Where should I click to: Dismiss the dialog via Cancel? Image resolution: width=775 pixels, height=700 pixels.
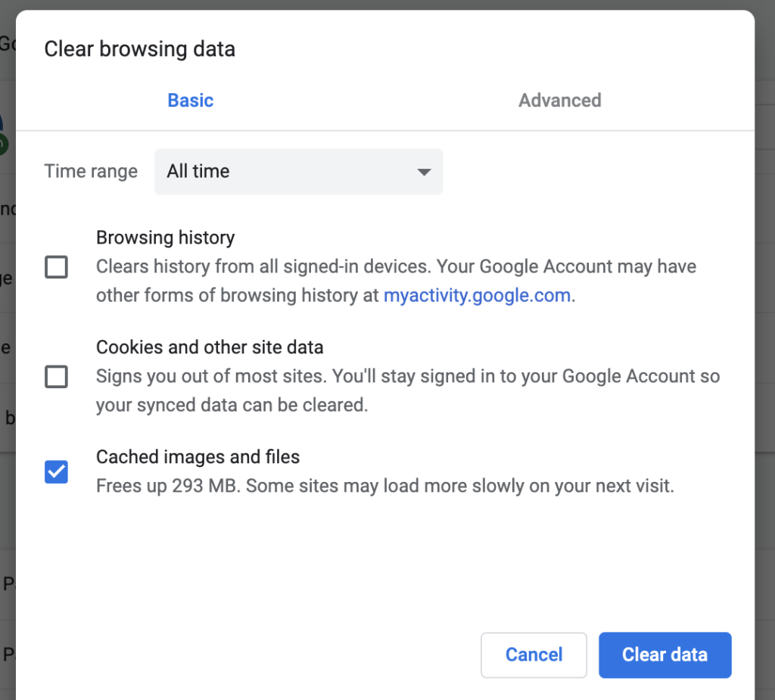[534, 655]
